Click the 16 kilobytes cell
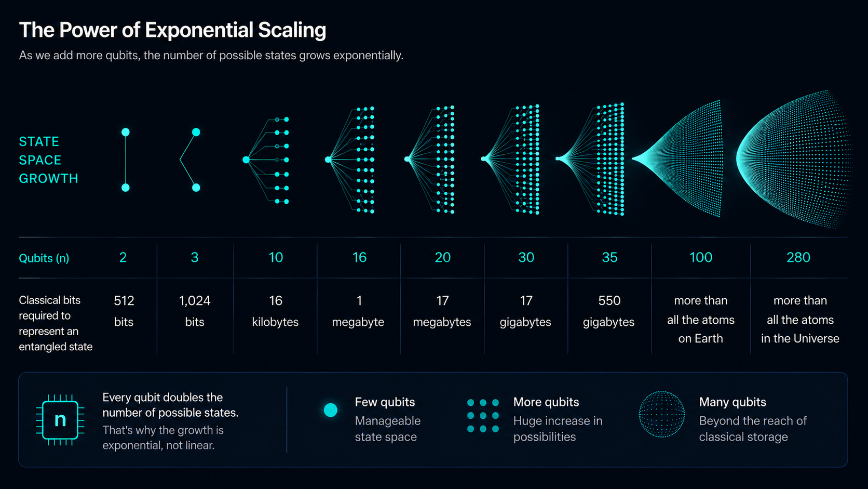The width and height of the screenshot is (868, 489). pyautogui.click(x=275, y=311)
